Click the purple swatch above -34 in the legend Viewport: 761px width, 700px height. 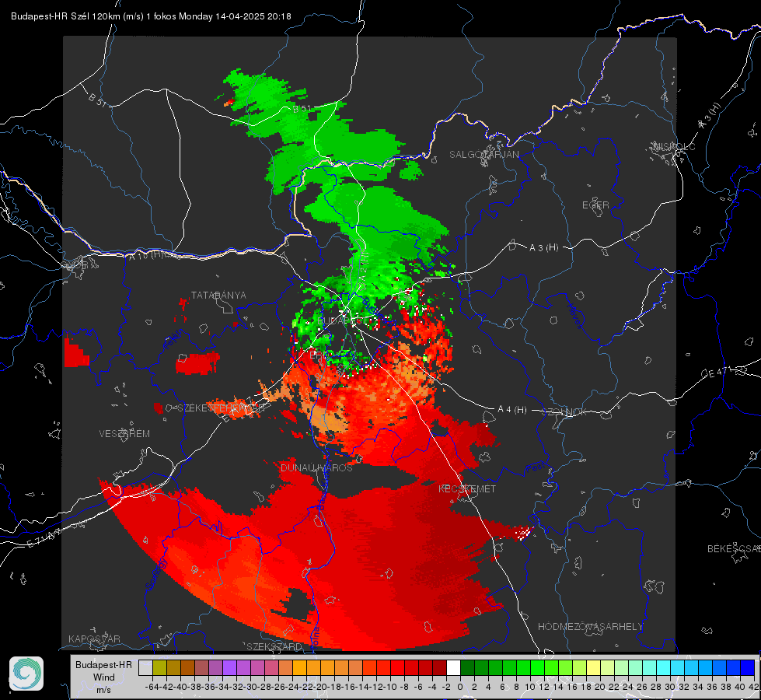click(x=229, y=667)
